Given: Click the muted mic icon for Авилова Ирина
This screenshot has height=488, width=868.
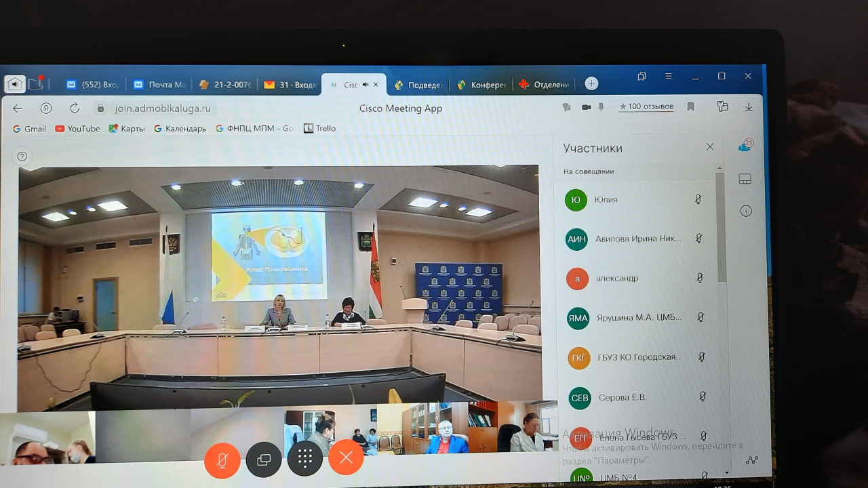Looking at the screenshot, I should 699,239.
